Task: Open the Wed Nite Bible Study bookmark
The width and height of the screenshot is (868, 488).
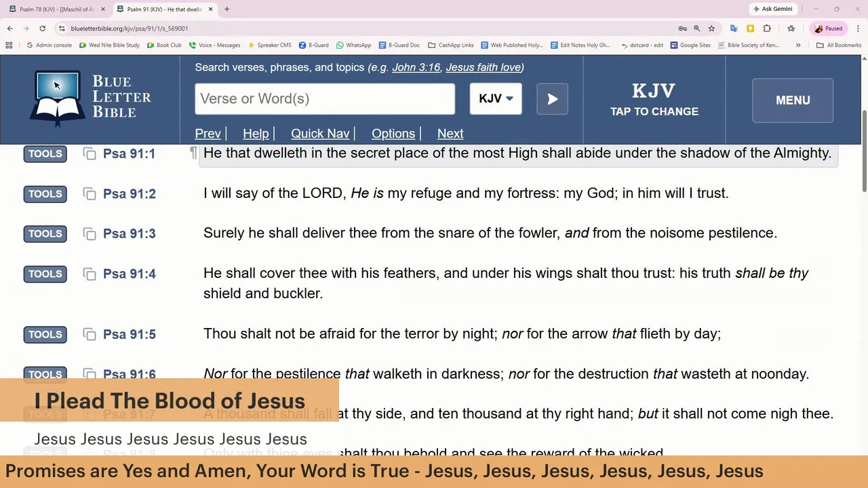Action: (109, 45)
